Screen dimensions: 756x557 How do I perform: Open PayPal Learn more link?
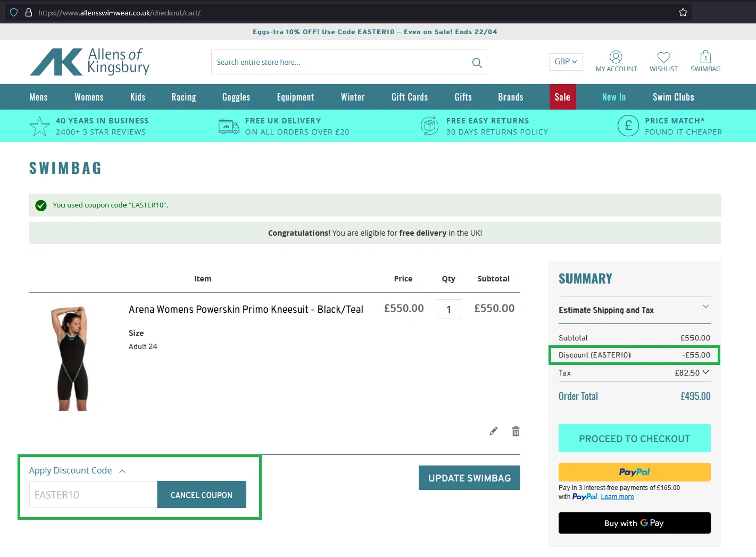[x=617, y=497]
